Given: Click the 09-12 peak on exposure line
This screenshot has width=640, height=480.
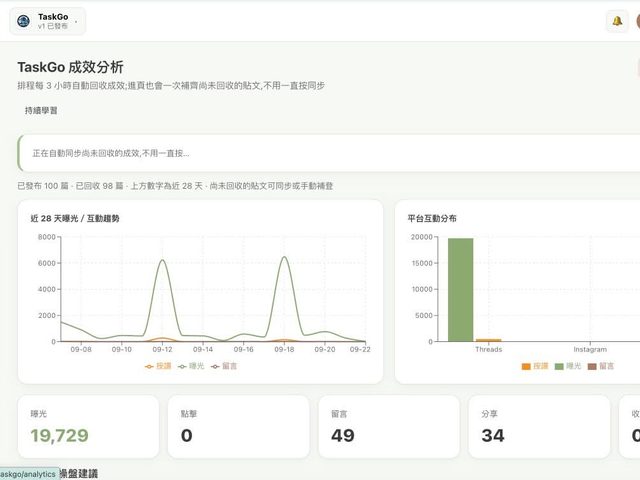Looking at the screenshot, I should 162,260.
